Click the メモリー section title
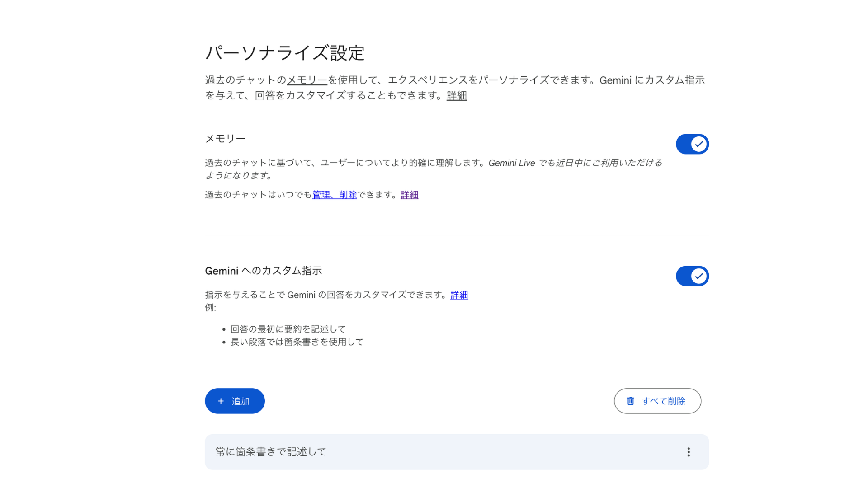Image resolution: width=868 pixels, height=488 pixels. [225, 139]
